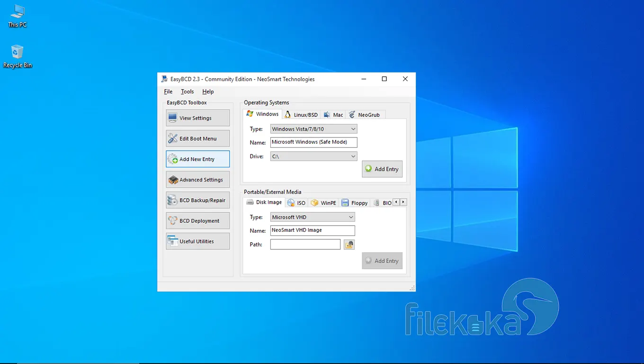Click the NeoSmart VHD Image name field

[x=313, y=230]
